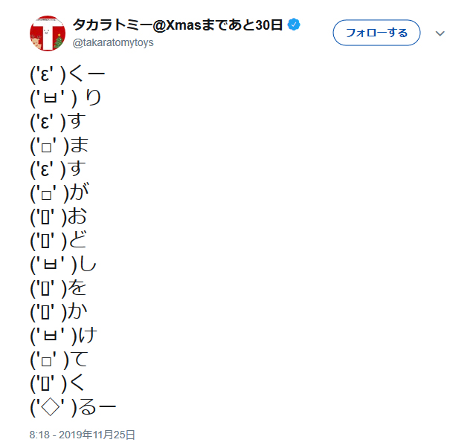Click the tweet line ending in し
Screen dimensions: 476x448
tap(65, 264)
